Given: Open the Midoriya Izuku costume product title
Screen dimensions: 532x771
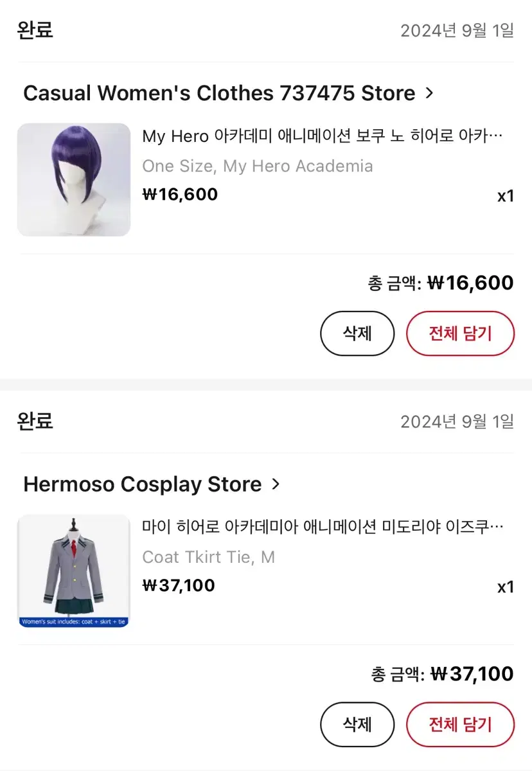Looking at the screenshot, I should click(x=323, y=527).
